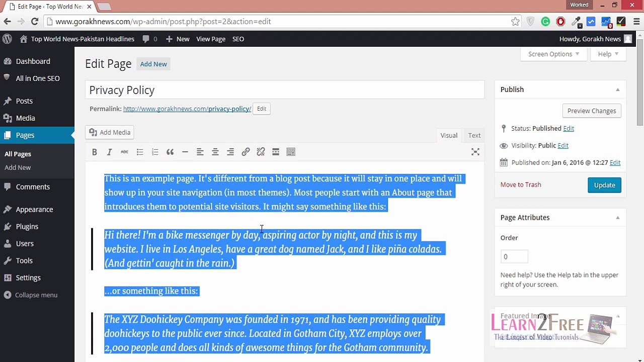Click the permalink Edit button
Screen dimensions: 644x362
pyautogui.click(x=262, y=109)
